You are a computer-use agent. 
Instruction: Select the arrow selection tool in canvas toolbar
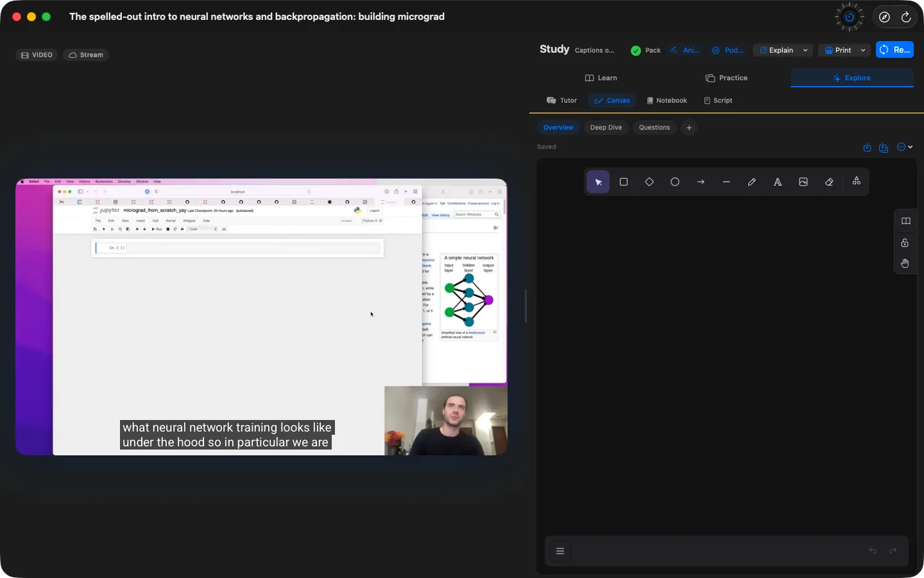[x=598, y=182]
